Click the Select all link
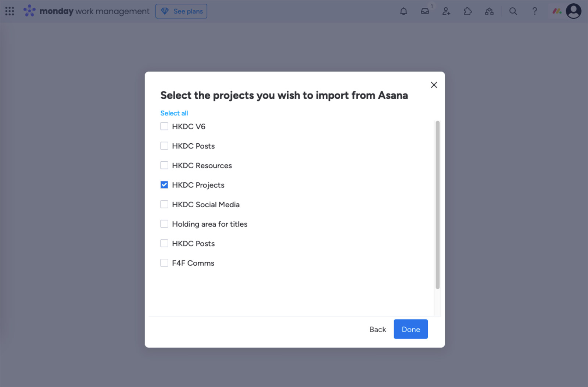 [x=174, y=113]
